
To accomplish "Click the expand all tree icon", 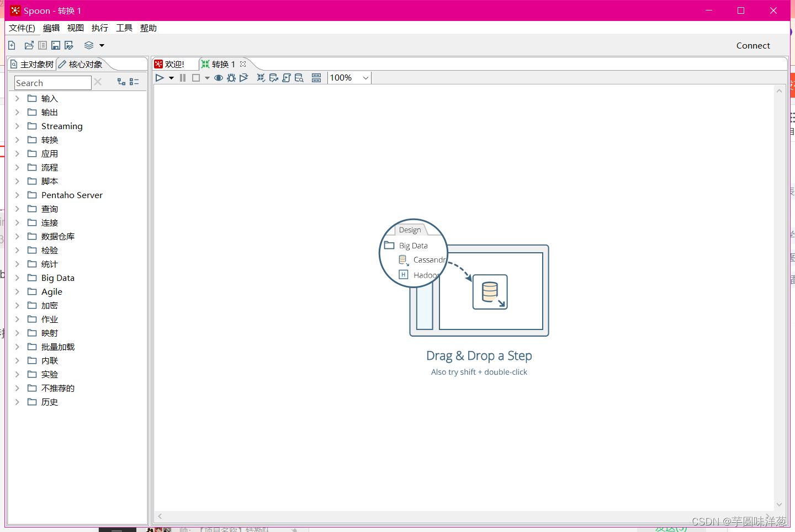I will (x=121, y=82).
